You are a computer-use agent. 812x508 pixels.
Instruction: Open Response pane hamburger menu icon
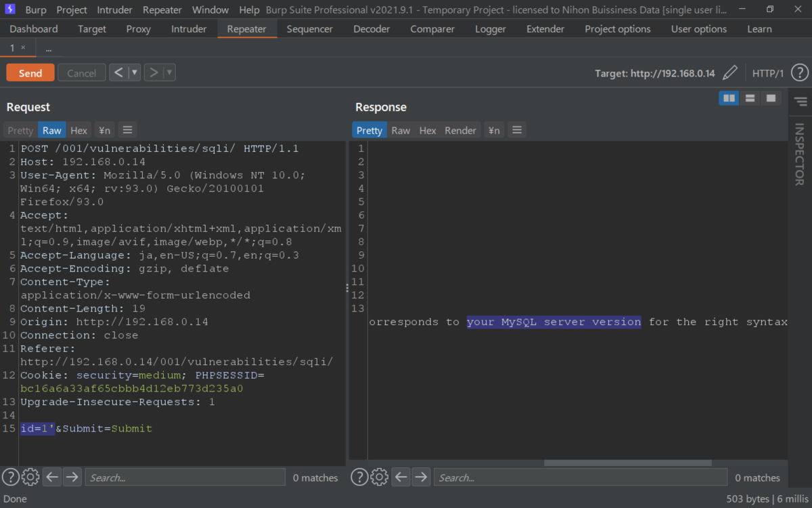click(517, 130)
